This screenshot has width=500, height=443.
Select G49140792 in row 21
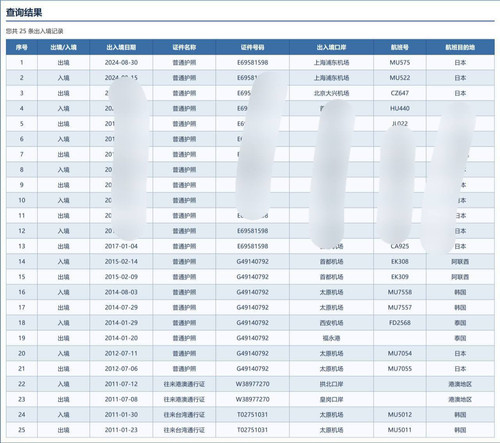pos(252,369)
